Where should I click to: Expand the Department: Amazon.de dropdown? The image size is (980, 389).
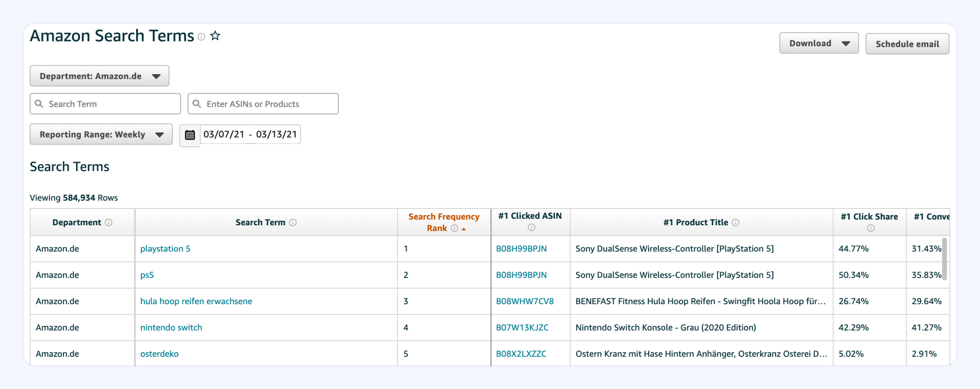tap(99, 76)
